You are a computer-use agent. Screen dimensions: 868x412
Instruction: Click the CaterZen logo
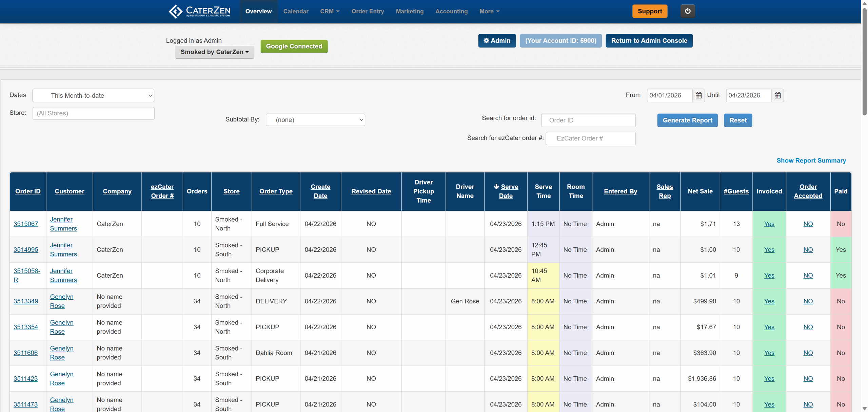pos(200,11)
